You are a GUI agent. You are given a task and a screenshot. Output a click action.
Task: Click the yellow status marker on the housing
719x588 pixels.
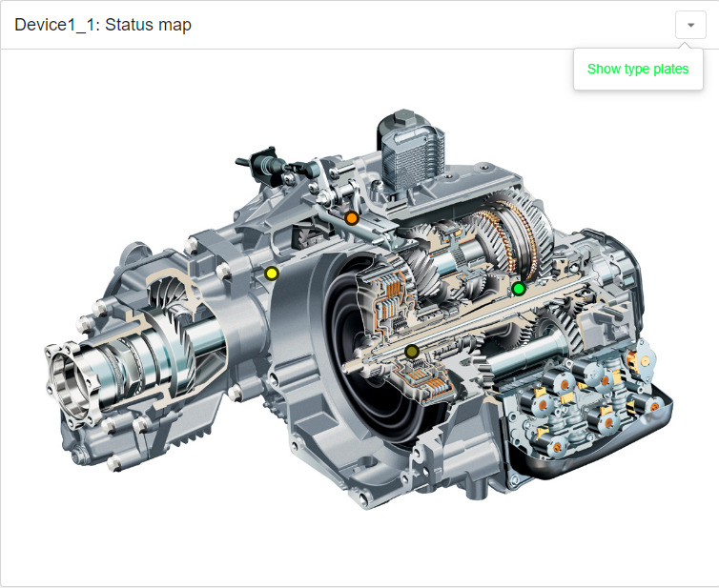272,274
